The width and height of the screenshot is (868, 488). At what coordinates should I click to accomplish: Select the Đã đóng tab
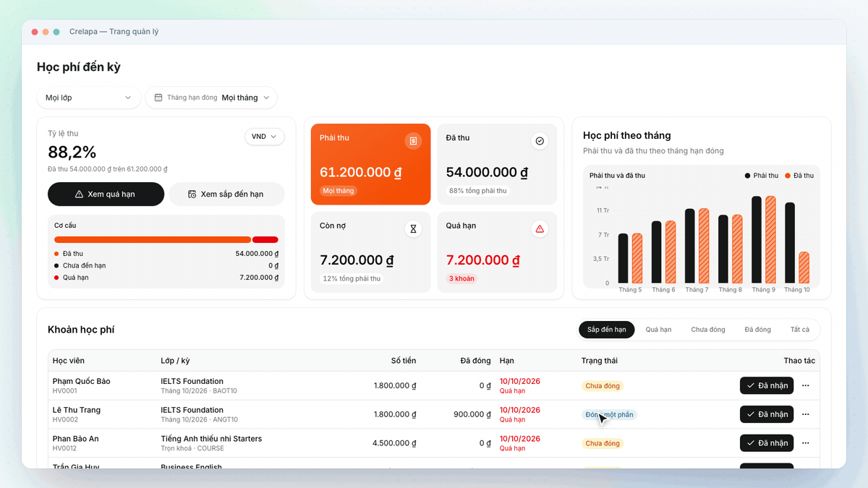pos(758,330)
